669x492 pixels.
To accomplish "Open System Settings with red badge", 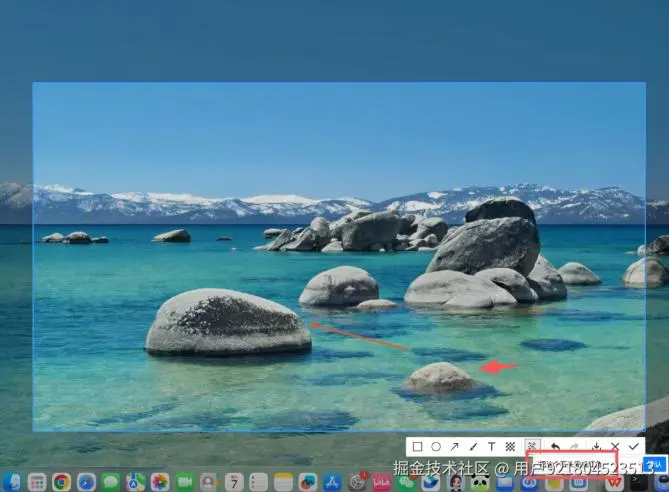I will click(x=357, y=482).
